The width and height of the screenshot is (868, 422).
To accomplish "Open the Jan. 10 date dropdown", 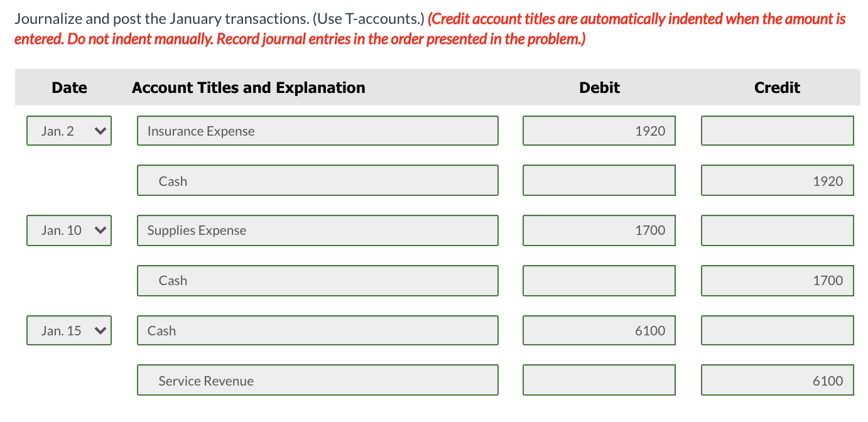I will tap(69, 230).
